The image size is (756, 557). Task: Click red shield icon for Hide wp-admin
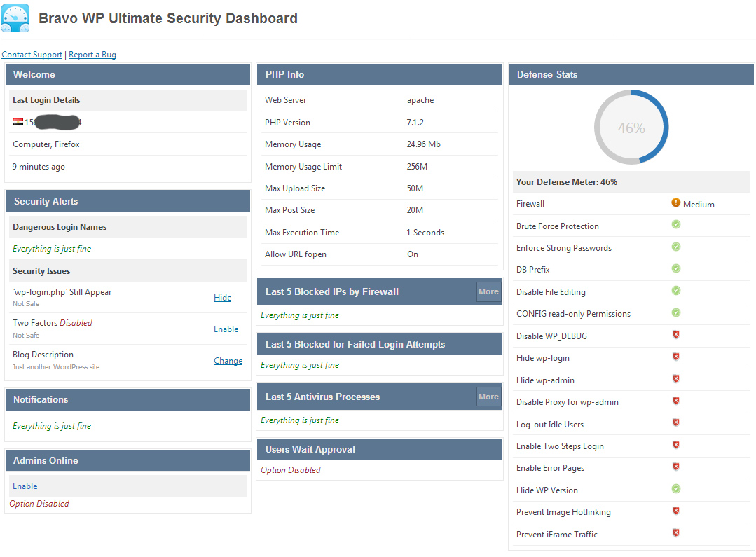676,379
